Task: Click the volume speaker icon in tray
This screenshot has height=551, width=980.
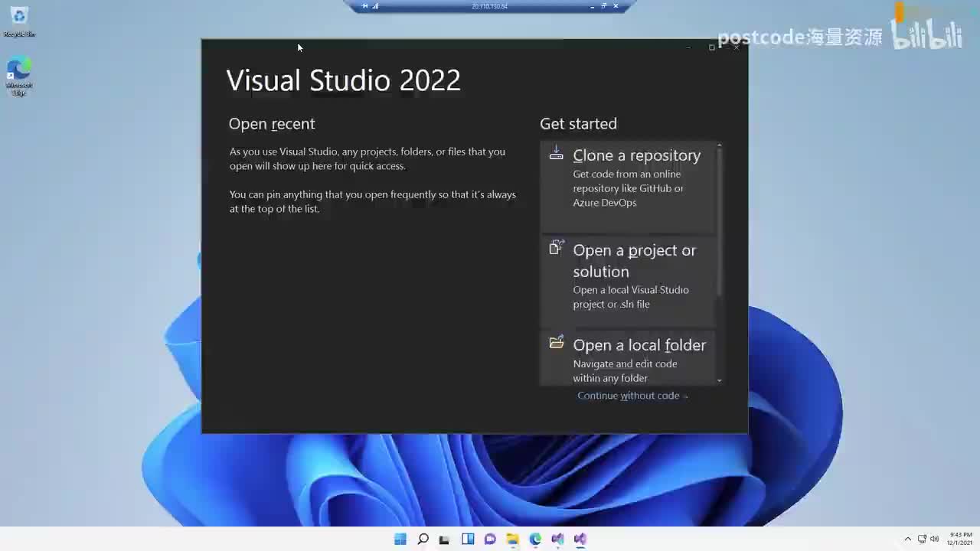Action: (934, 540)
